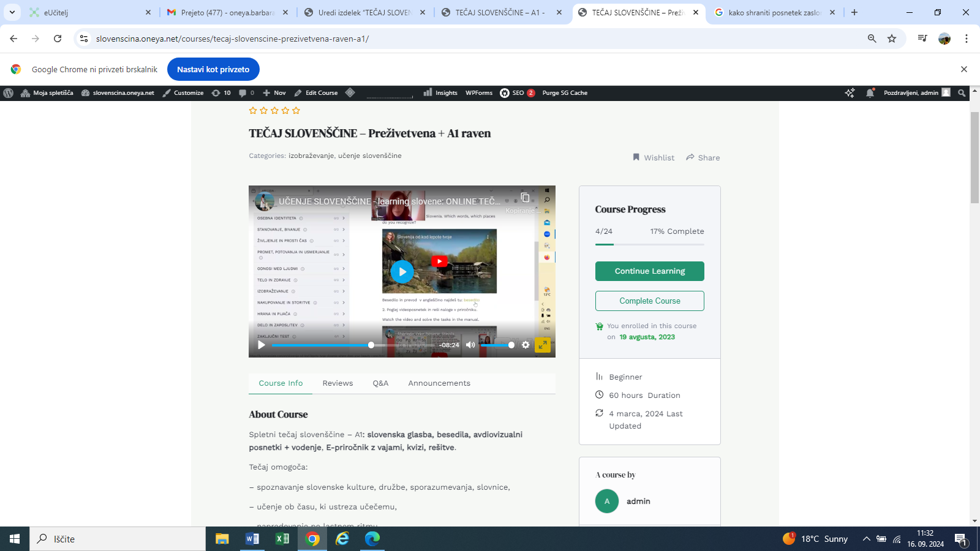
Task: Click the Wishlist bookmark icon
Action: click(x=636, y=157)
